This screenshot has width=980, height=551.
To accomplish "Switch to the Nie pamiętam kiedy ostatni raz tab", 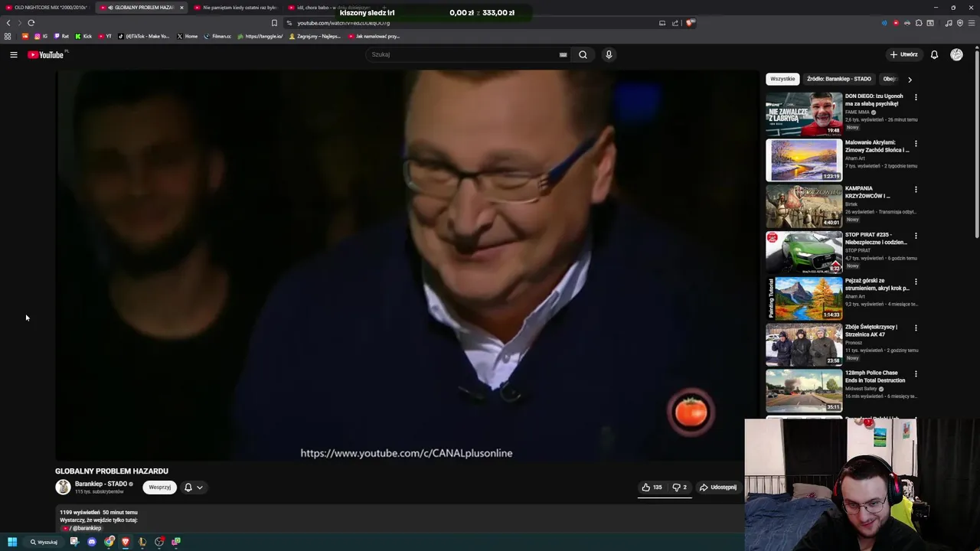I will (236, 8).
